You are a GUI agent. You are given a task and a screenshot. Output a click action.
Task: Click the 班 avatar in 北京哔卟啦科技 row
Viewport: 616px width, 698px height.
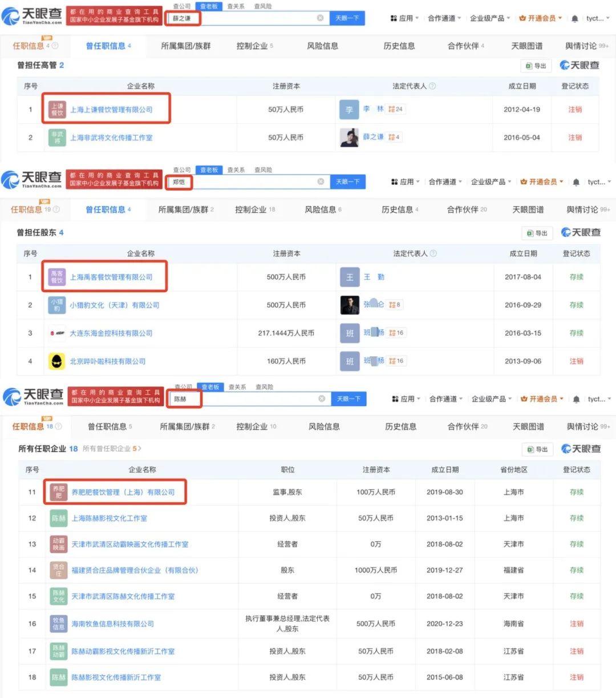pyautogui.click(x=350, y=361)
